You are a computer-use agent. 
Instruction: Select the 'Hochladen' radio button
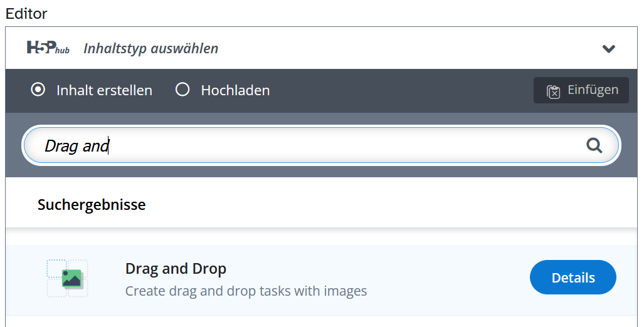pyautogui.click(x=182, y=90)
